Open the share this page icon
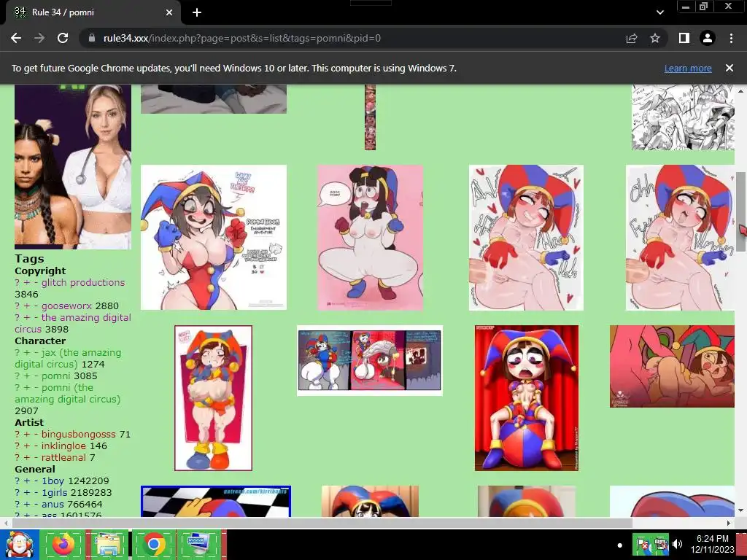The image size is (747, 560). click(x=632, y=38)
